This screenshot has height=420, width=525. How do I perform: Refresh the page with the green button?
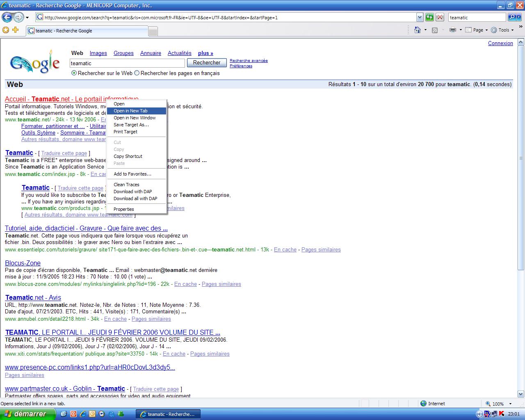[429, 17]
